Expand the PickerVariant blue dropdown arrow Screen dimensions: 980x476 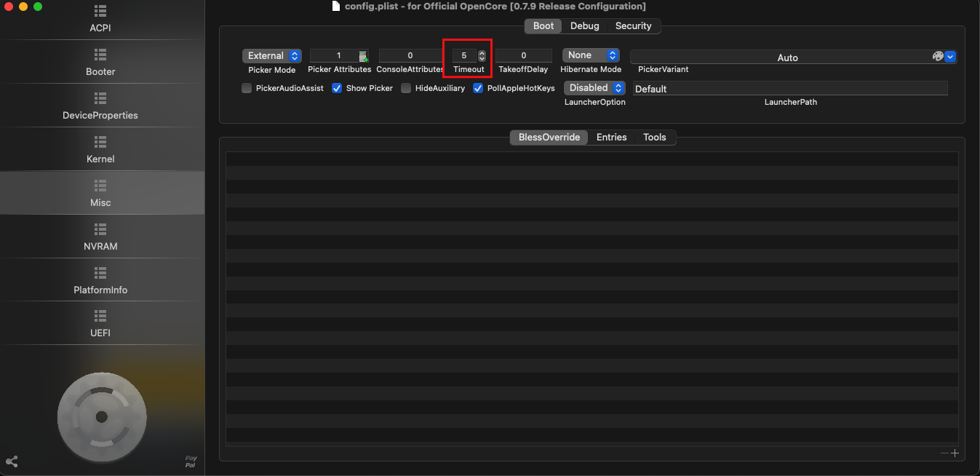(950, 57)
